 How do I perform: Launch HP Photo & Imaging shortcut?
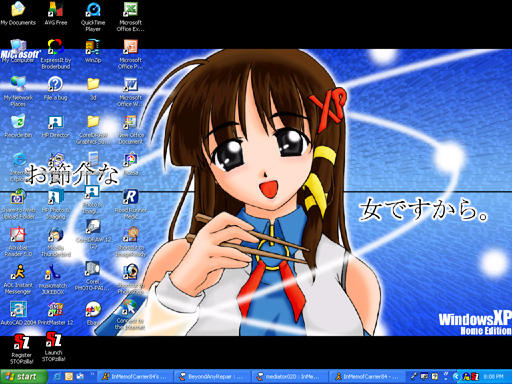pos(55,197)
